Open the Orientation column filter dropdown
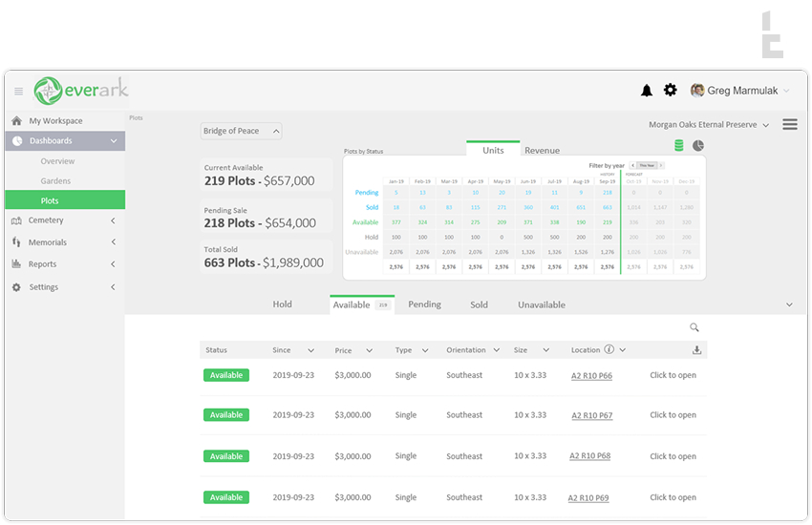 (x=495, y=350)
